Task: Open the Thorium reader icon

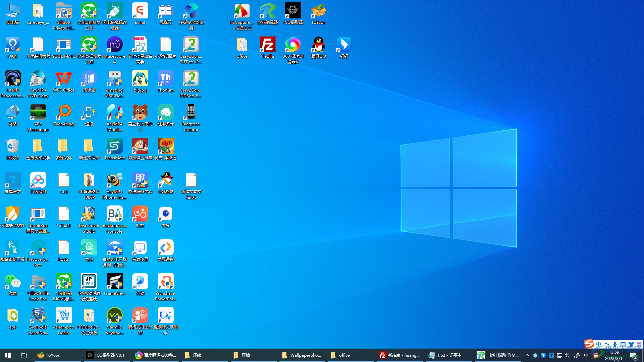Action: point(166,81)
